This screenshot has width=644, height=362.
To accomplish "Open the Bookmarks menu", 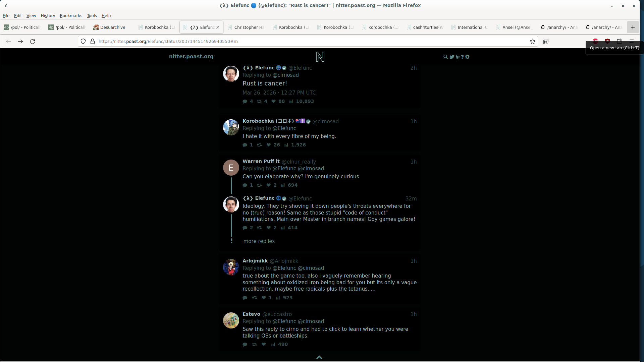I will pos(71,16).
